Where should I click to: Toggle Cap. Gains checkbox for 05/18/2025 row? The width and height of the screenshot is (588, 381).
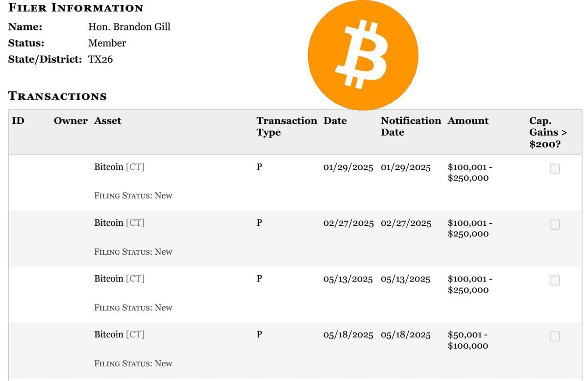[x=555, y=336]
